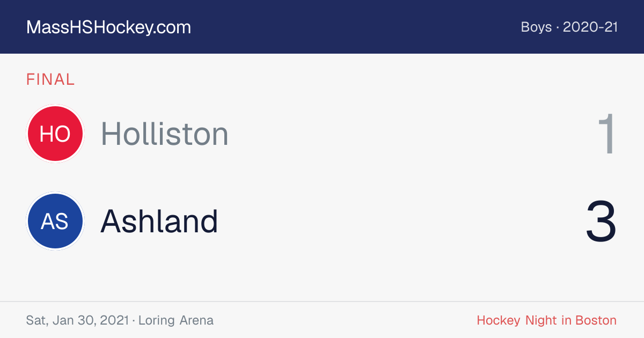The image size is (644, 338).
Task: Click the word Boston in footer
Action: tap(596, 320)
